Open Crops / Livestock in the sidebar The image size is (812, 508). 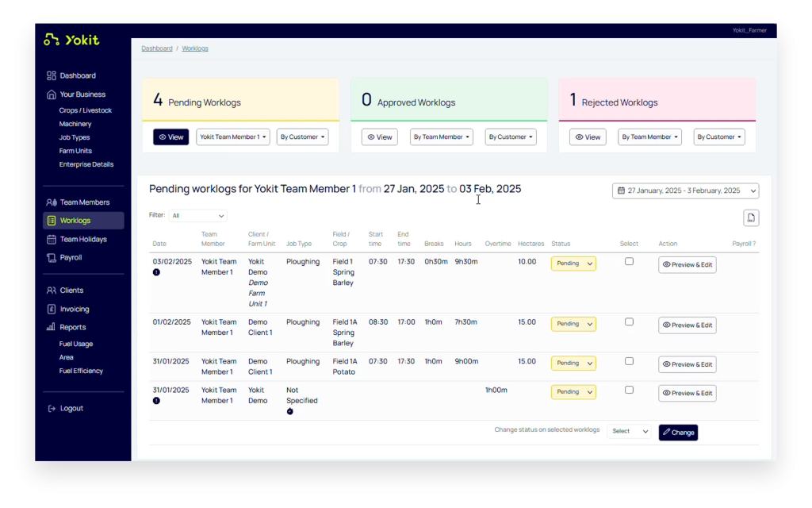click(x=86, y=111)
